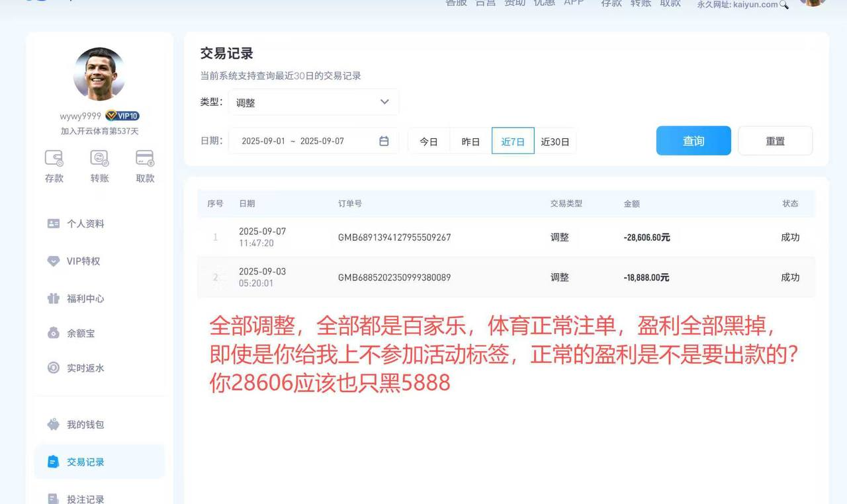Open the 优惠 promotions menu item
The image size is (847, 504).
pos(544,3)
